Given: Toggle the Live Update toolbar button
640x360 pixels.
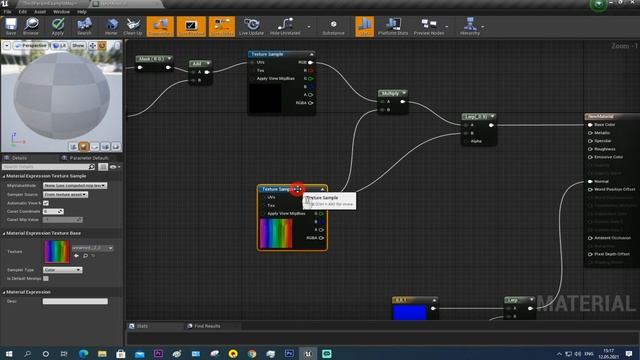Looking at the screenshot, I should pos(251,26).
